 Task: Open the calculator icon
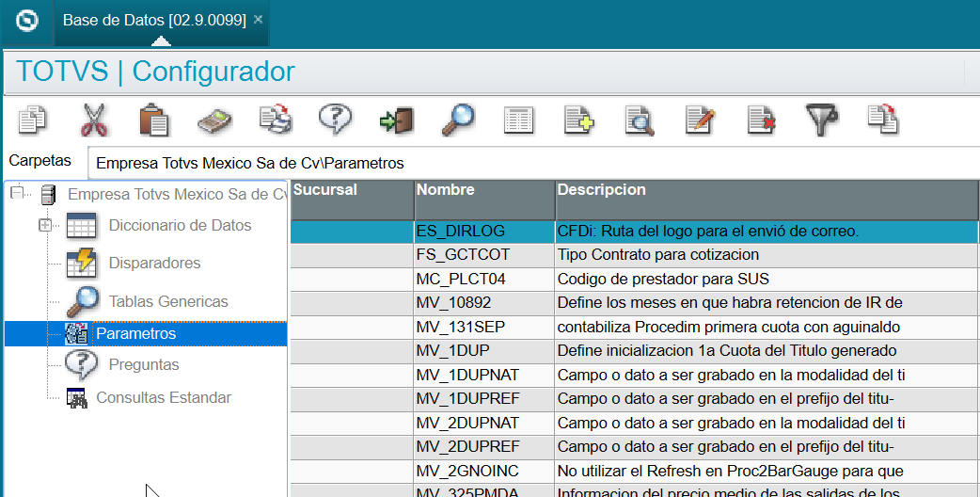[214, 120]
